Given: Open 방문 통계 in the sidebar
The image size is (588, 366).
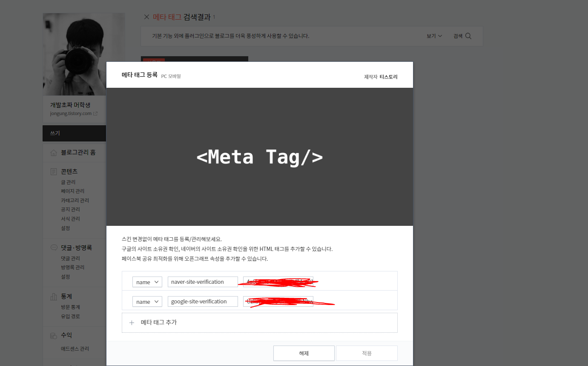Looking at the screenshot, I should click(x=70, y=307).
